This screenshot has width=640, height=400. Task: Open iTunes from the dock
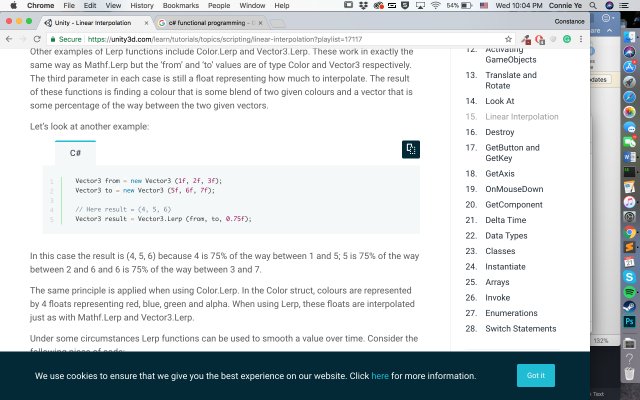point(629,202)
